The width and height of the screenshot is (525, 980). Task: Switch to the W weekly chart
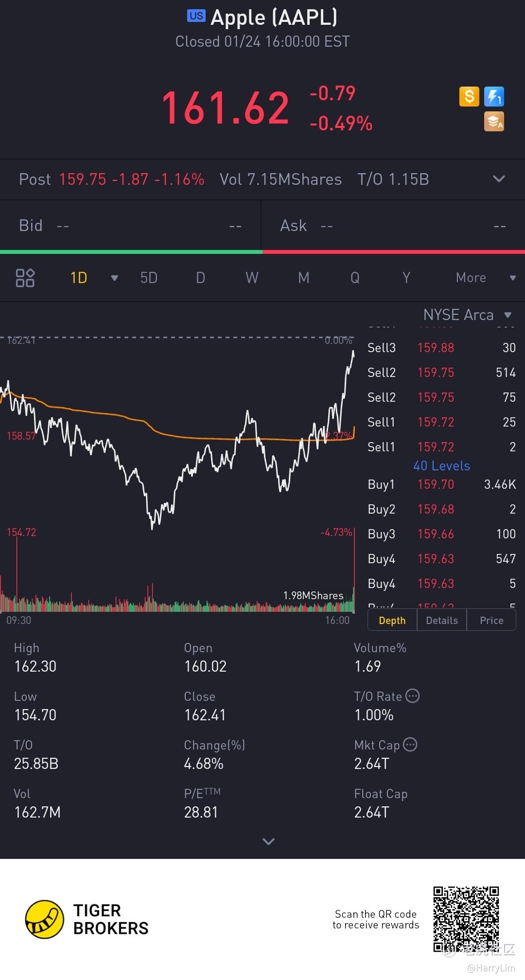252,278
